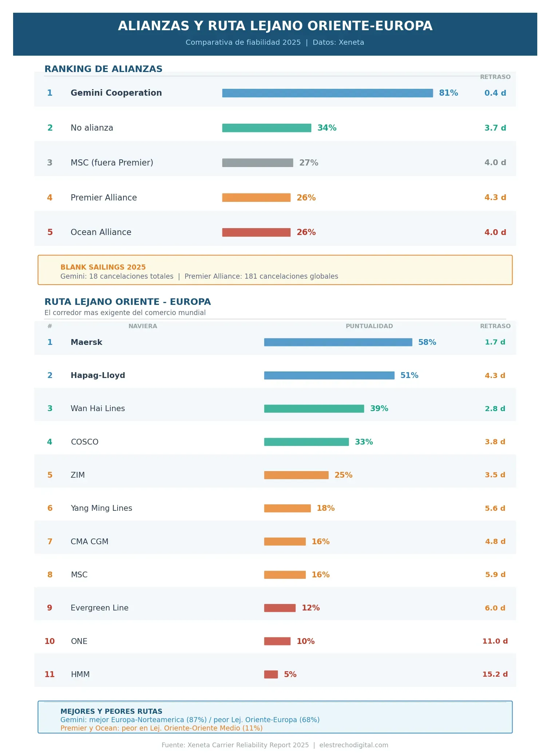Click the 'NAVIERA' column header
Screen dimensions: 550x756
point(143,326)
